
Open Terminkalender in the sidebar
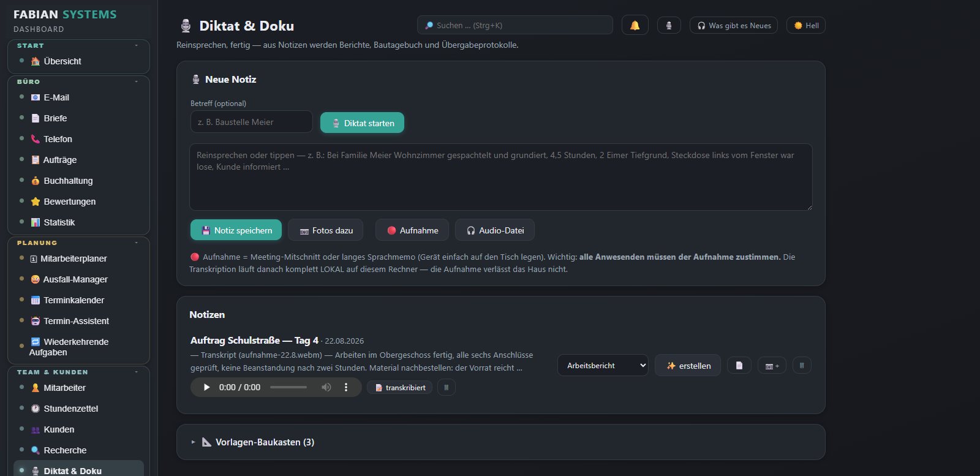73,300
